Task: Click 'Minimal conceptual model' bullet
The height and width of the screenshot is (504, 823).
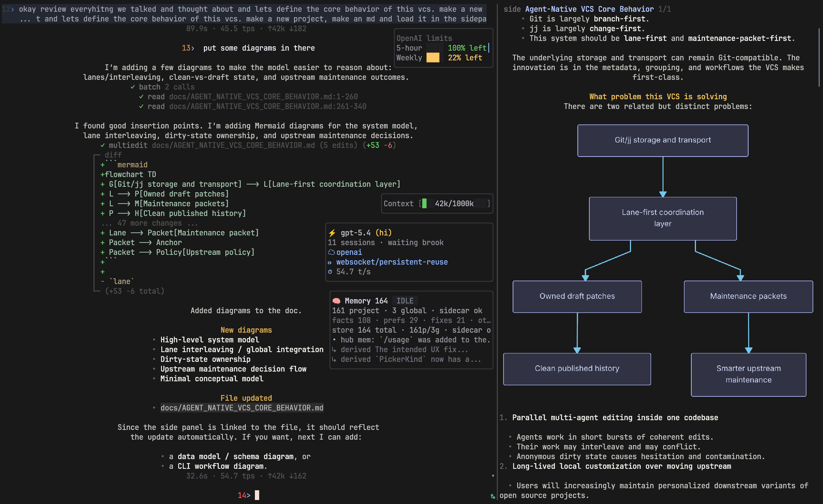Action: 212,378
